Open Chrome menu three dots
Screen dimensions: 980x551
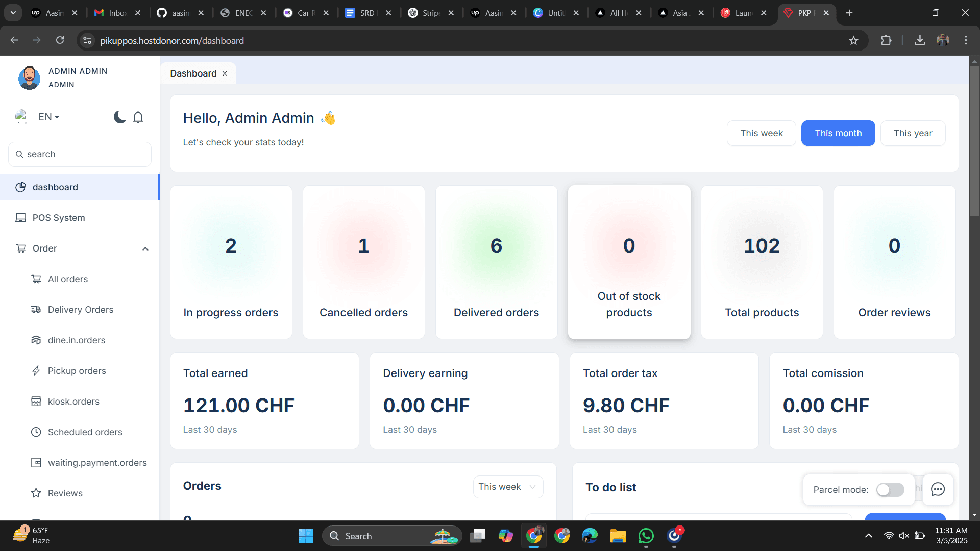pos(966,40)
